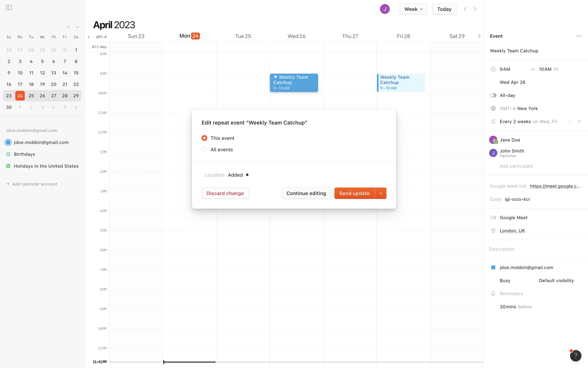
Task: Open the event options three-dot menu
Action: pyautogui.click(x=579, y=36)
